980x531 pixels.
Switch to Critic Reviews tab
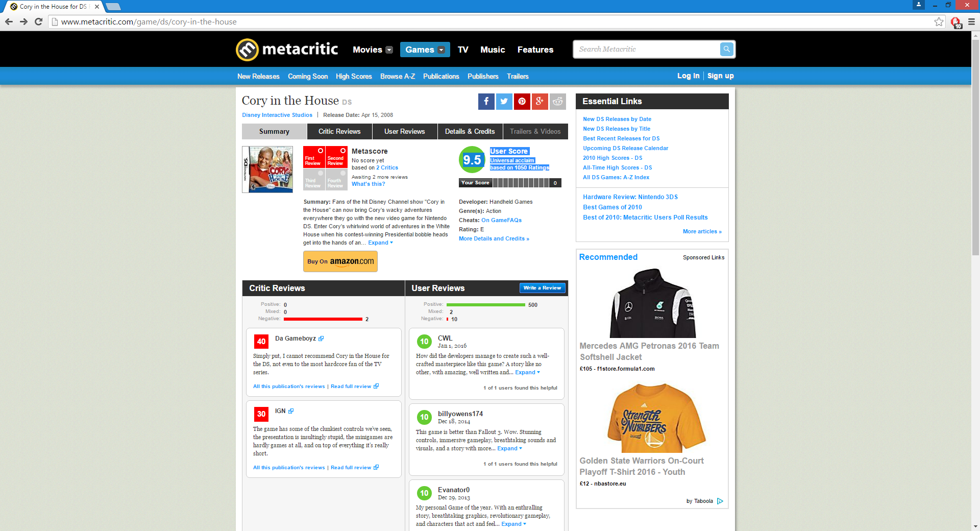click(x=339, y=132)
